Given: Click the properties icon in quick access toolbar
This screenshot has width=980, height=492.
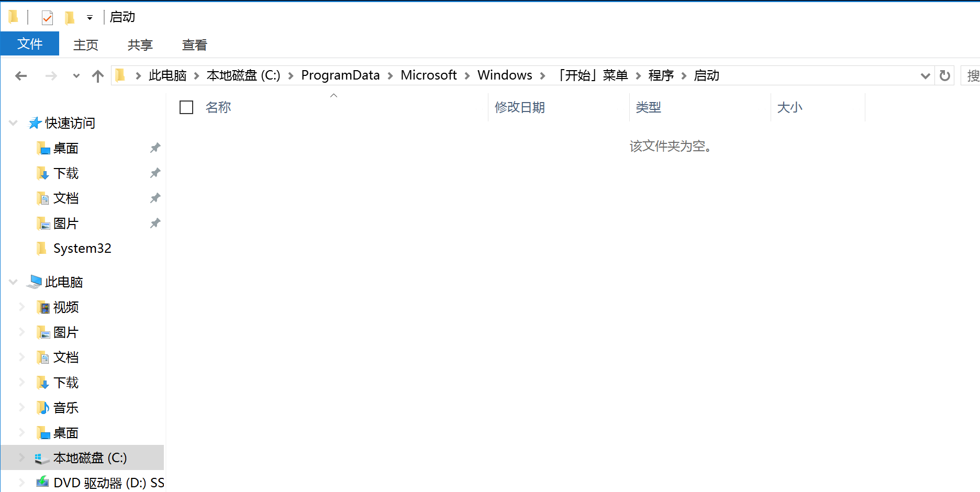Looking at the screenshot, I should (47, 17).
